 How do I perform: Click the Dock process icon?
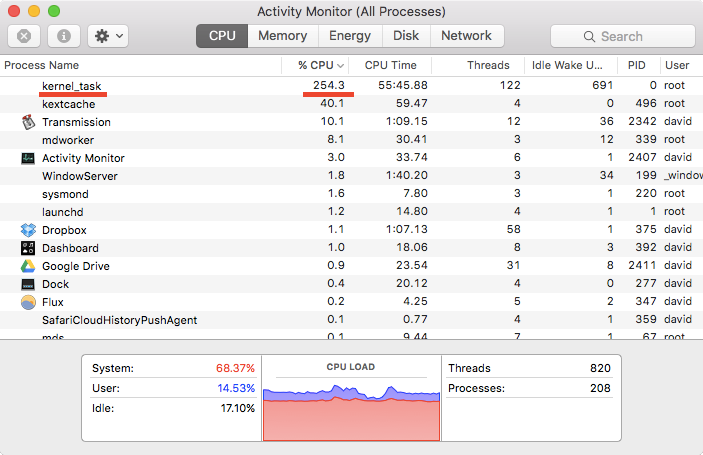coord(28,284)
